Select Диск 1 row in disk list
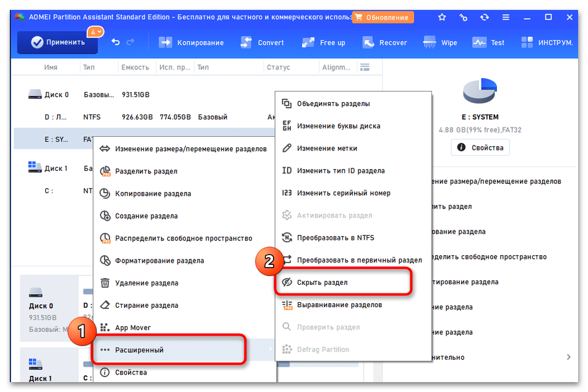The width and height of the screenshot is (588, 392). (x=54, y=168)
